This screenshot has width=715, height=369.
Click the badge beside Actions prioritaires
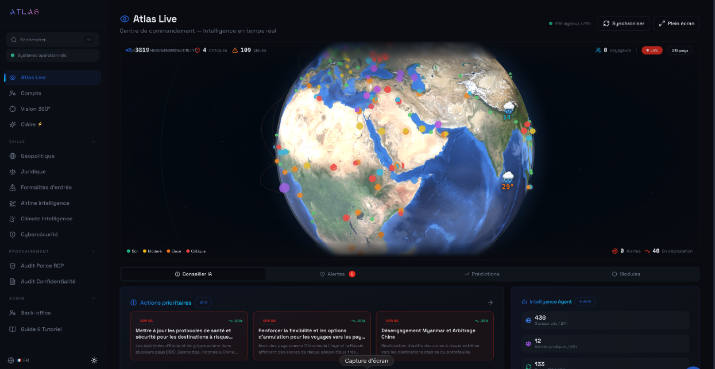click(203, 302)
